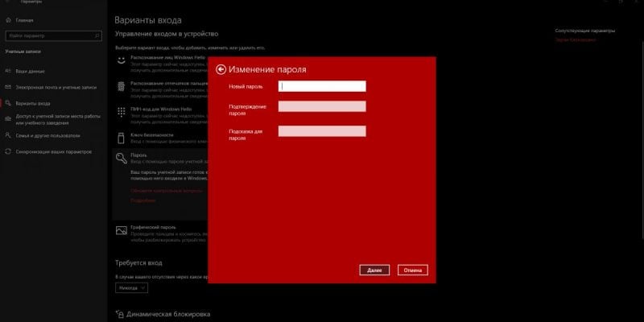Screen dimensions: 644x322
Task: Focus the Подтверждение пароля field
Action: [x=322, y=106]
